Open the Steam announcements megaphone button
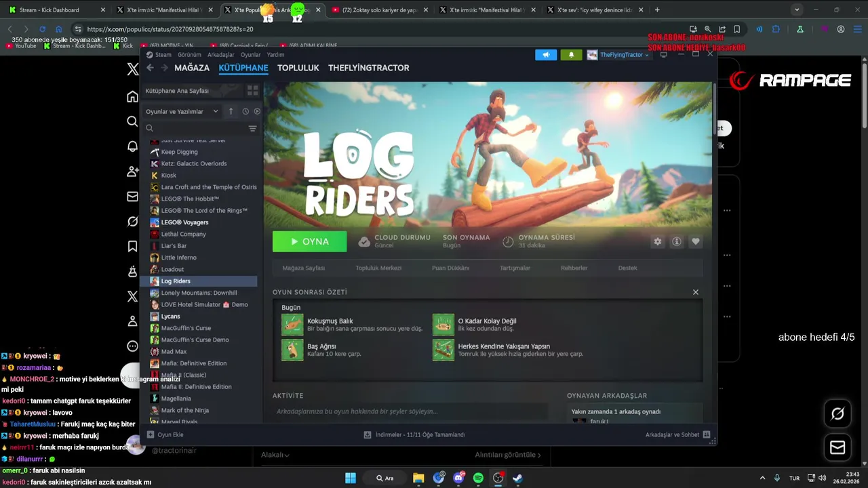This screenshot has height=488, width=868. (x=546, y=55)
